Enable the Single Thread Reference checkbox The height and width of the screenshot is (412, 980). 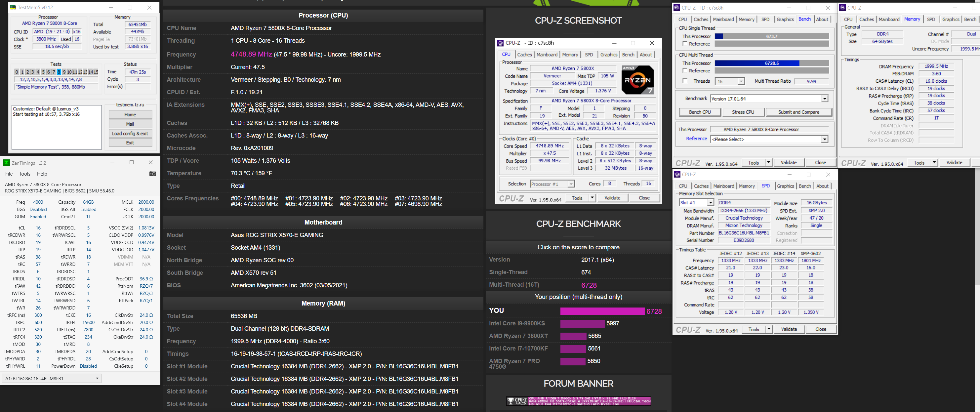[x=685, y=44]
